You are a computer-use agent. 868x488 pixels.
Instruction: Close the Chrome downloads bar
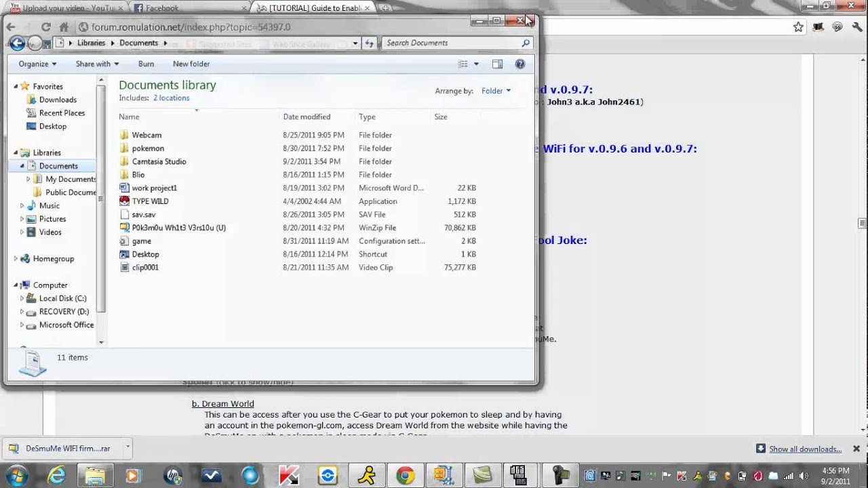pos(856,449)
